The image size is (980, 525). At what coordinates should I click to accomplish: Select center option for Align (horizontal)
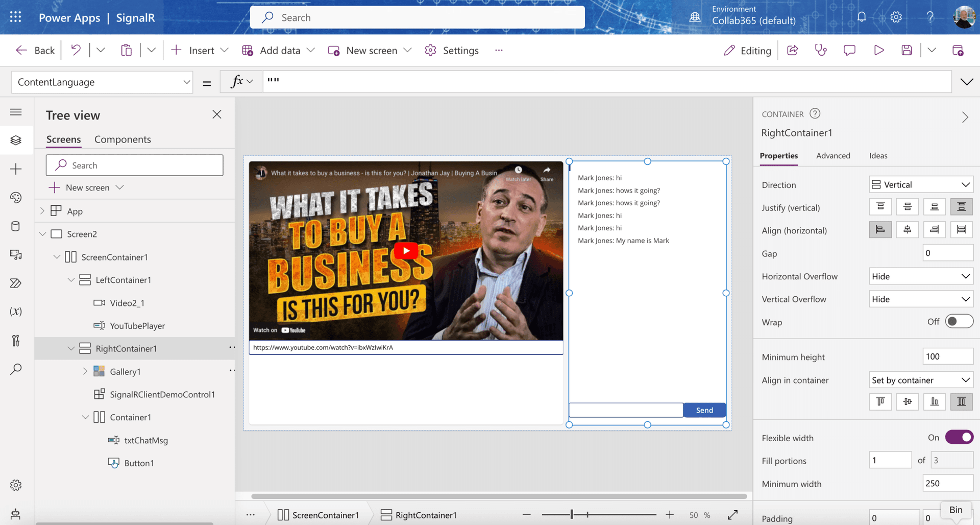coord(907,229)
